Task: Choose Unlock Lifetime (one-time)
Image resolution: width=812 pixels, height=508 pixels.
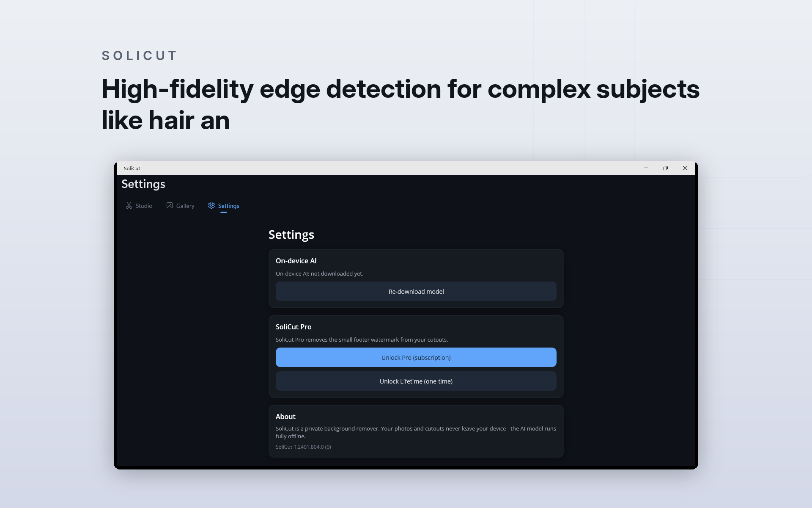Action: [416, 381]
